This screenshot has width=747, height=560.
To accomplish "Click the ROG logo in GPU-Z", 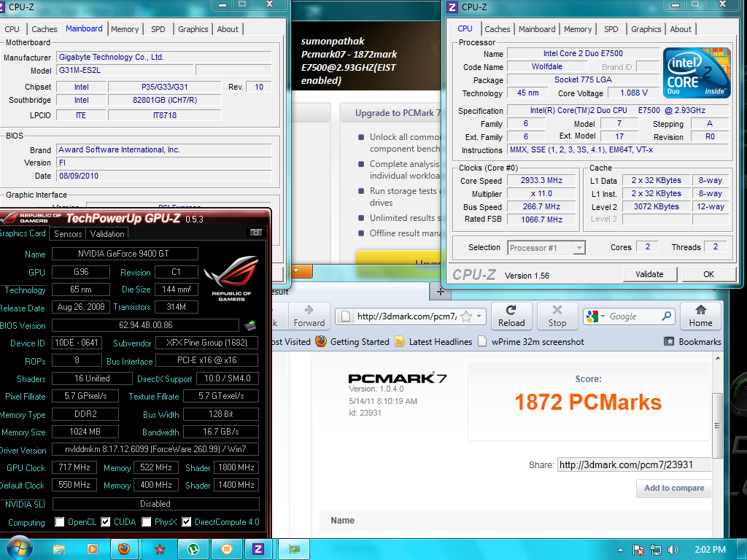I will (231, 279).
